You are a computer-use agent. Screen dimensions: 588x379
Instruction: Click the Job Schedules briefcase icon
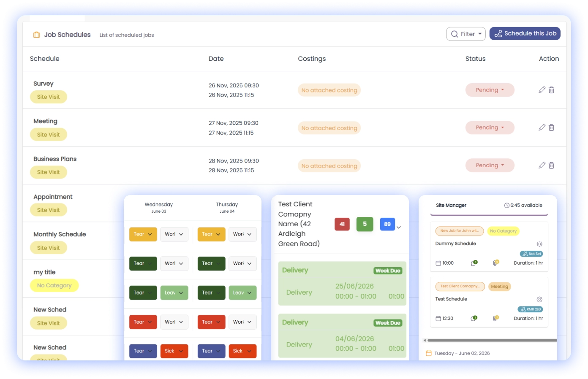pos(37,35)
